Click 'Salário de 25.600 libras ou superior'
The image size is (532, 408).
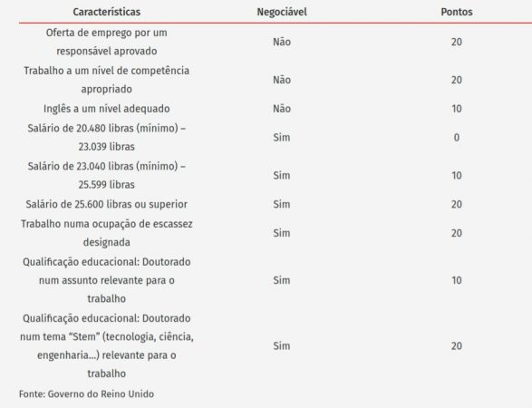[107, 204]
